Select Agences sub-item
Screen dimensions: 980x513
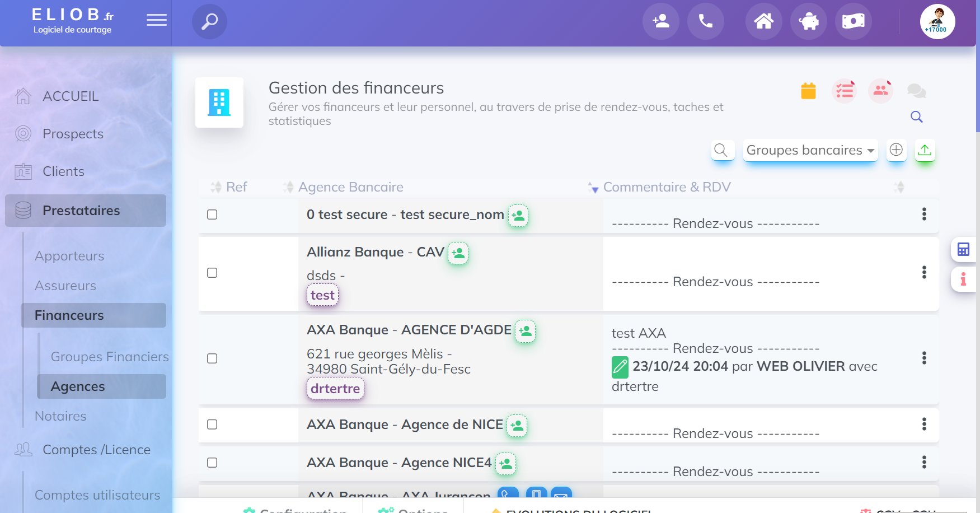tap(101, 386)
